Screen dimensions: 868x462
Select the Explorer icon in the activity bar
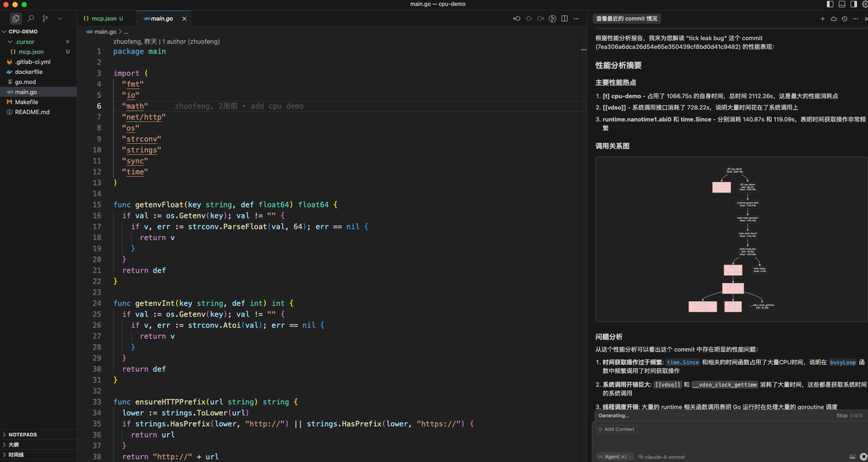tap(15, 19)
